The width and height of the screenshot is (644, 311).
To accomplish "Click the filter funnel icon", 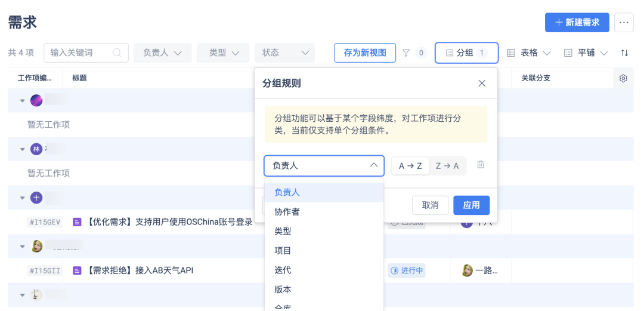I will [406, 53].
